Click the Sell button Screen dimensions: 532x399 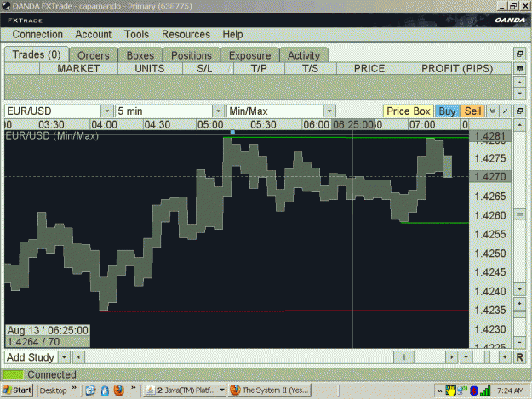tap(472, 111)
